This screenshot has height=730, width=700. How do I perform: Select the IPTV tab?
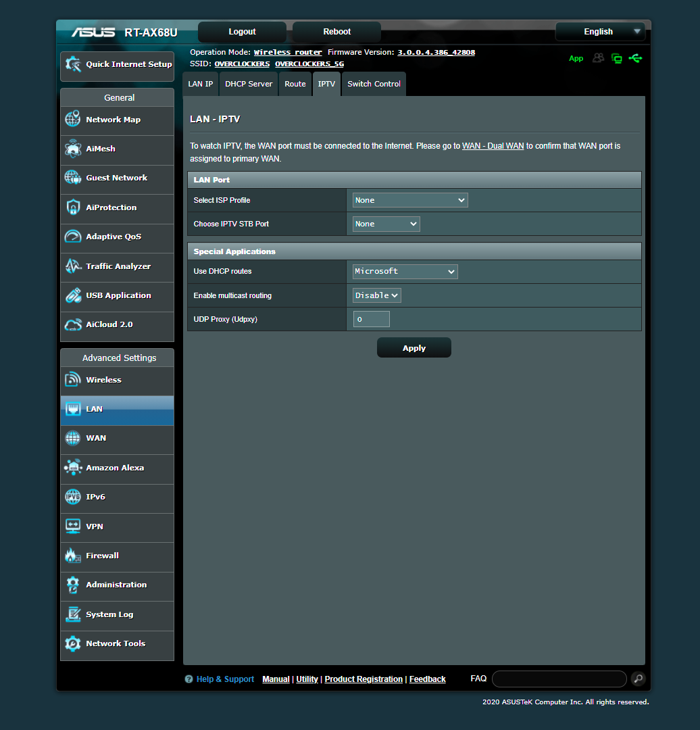(x=327, y=84)
